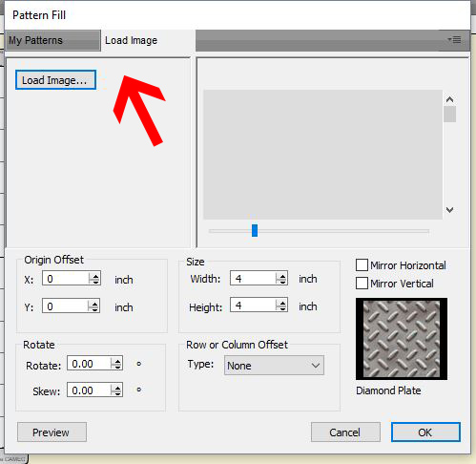Switch to the My Patterns tab
This screenshot has height=464, width=476.
point(52,40)
